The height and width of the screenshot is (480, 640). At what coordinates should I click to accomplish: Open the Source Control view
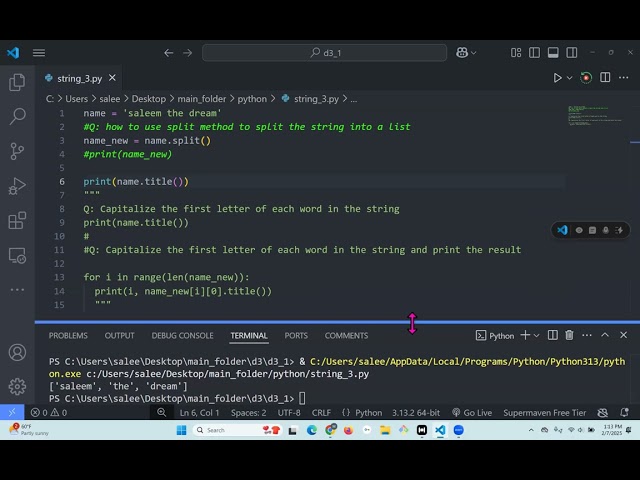(x=17, y=151)
